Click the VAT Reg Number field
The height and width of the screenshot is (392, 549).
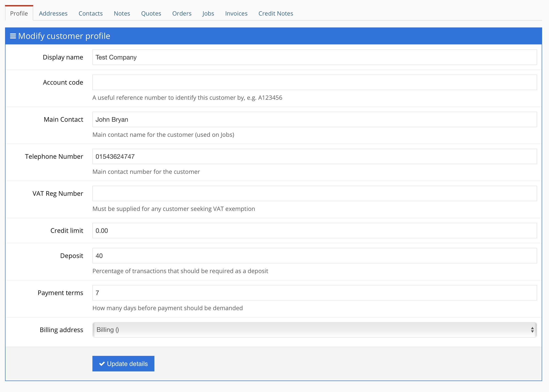point(314,193)
